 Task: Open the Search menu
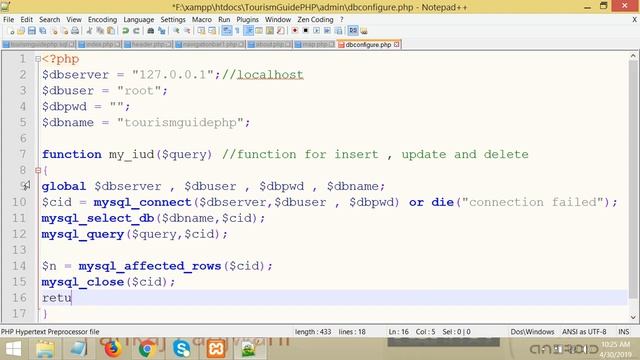click(49, 20)
